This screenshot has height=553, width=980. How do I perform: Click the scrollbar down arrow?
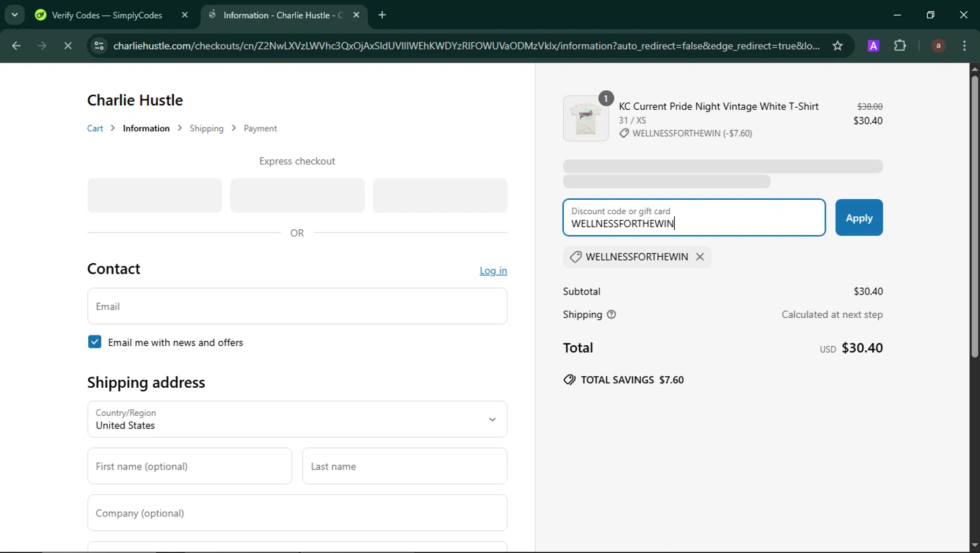coord(975,546)
